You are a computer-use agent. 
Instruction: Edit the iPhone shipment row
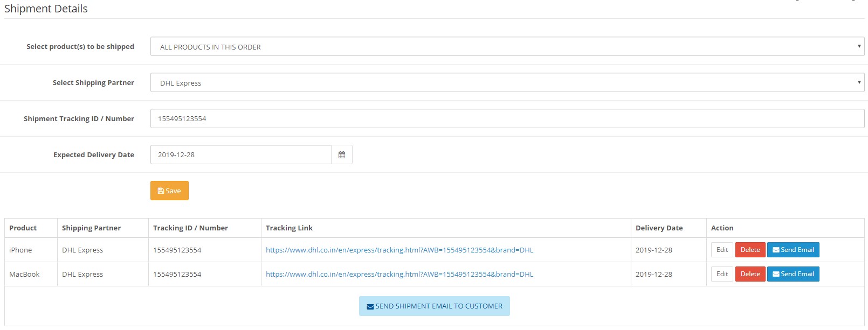pos(722,250)
